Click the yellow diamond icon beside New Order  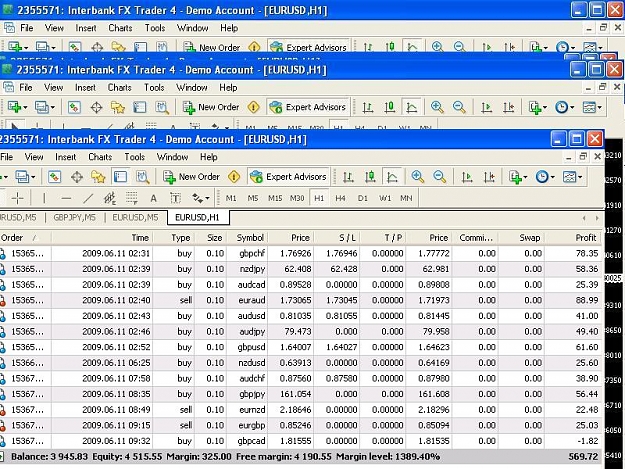(x=234, y=177)
